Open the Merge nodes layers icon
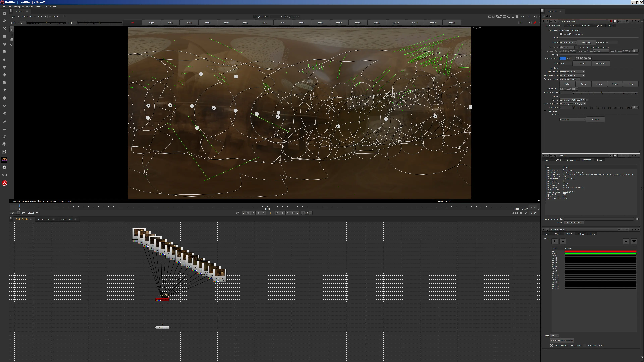644x362 pixels. click(x=4, y=67)
